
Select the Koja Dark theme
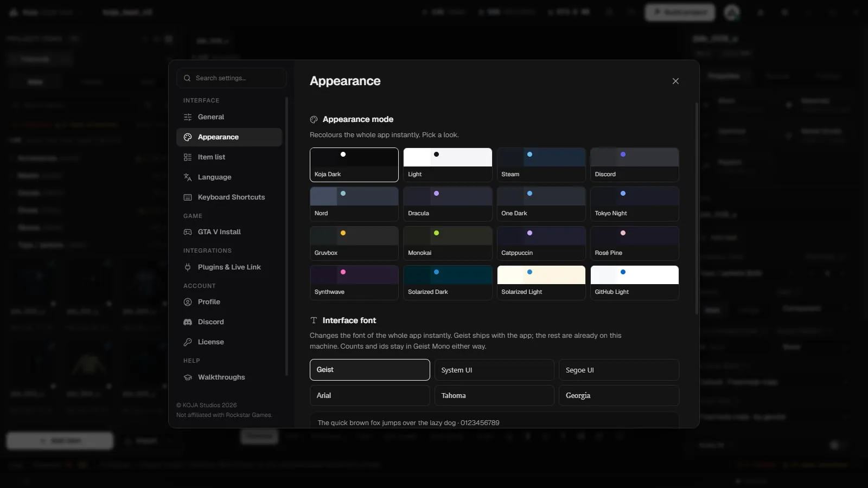(354, 165)
